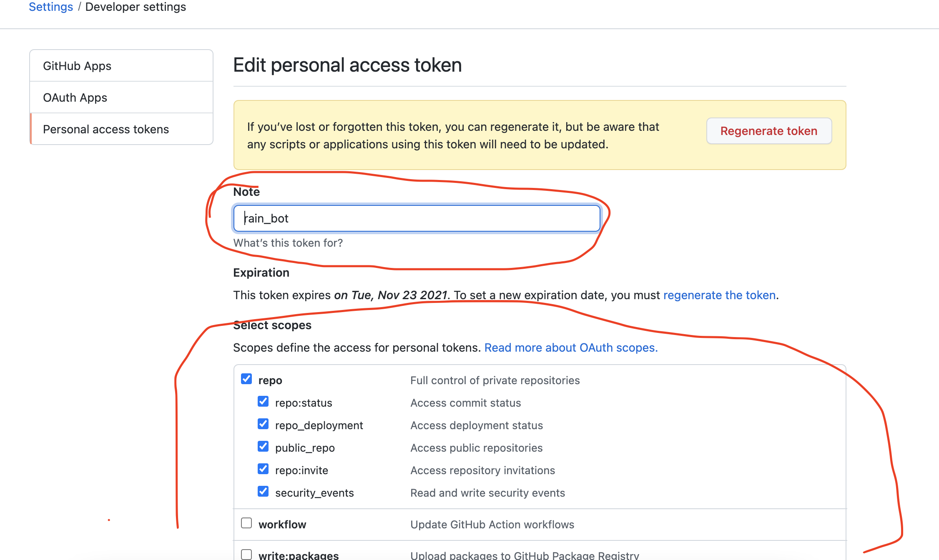
Task: Toggle the repo:status checkbox
Action: (263, 401)
